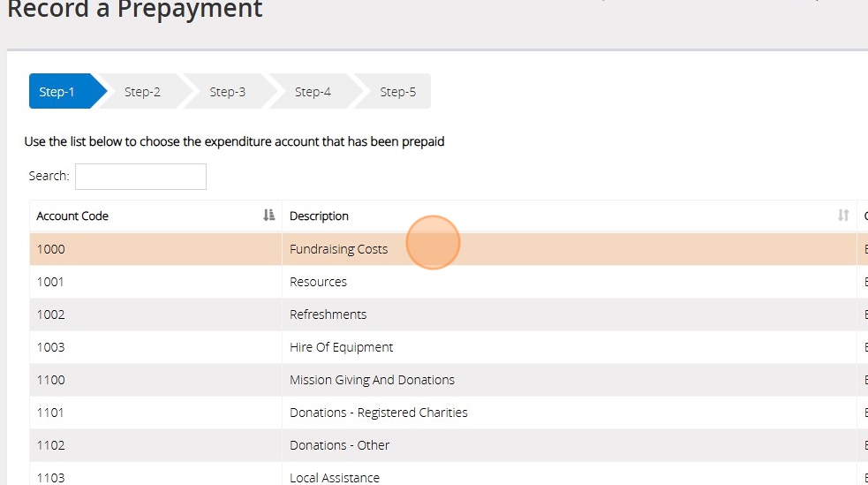Choose the Resources account

pyautogui.click(x=569, y=282)
